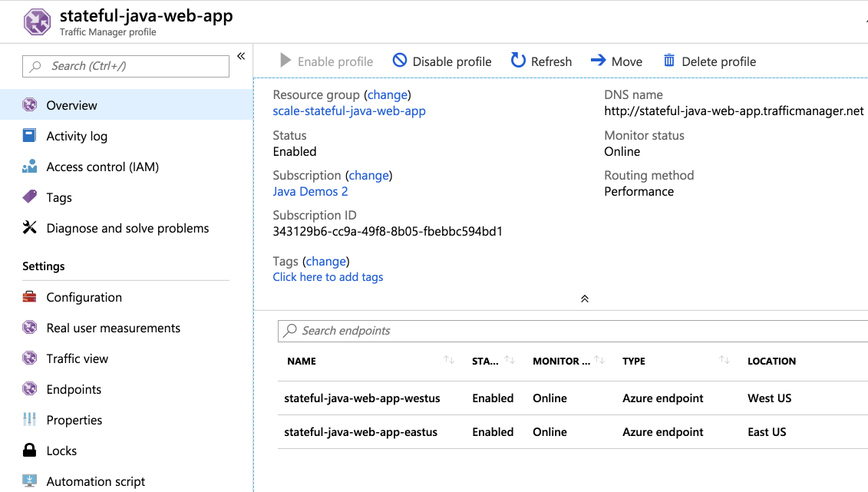This screenshot has width=868, height=492.
Task: Select the stateful-java-web-app-eastus endpoint
Action: point(361,432)
